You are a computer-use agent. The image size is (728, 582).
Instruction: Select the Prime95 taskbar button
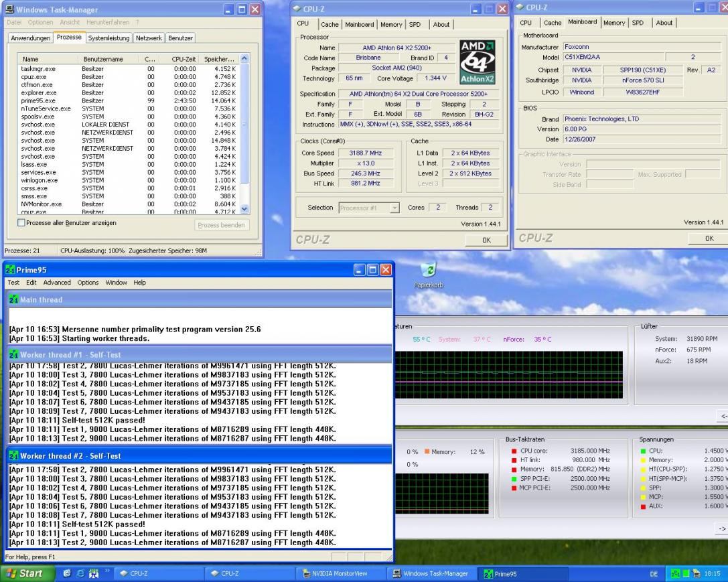tap(524, 574)
